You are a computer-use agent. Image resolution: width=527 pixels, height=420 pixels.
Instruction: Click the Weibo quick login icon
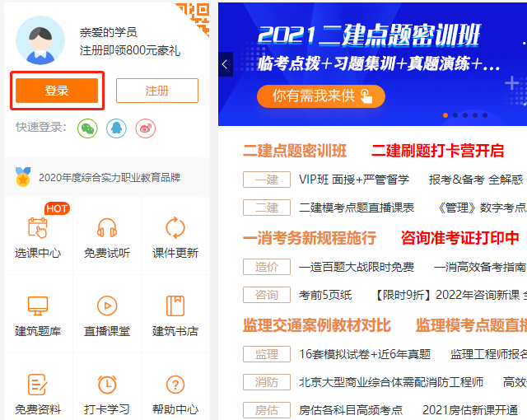(x=145, y=128)
